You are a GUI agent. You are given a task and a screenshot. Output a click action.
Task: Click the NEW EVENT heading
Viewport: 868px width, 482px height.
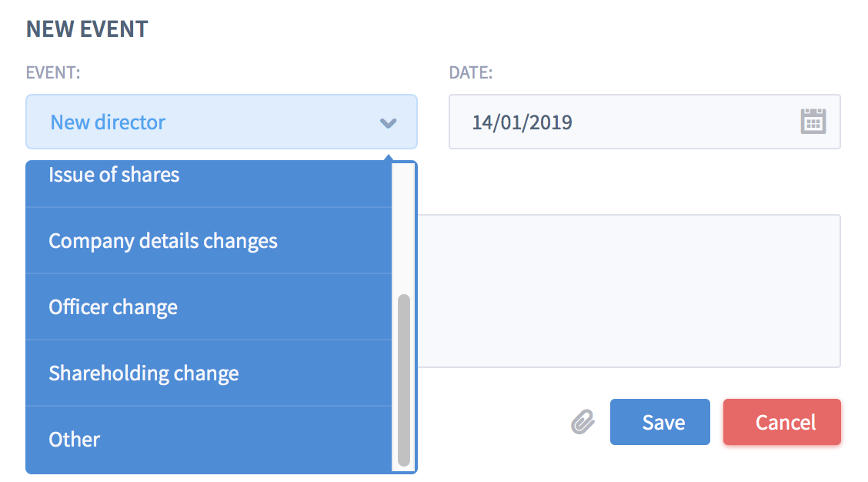click(x=87, y=29)
